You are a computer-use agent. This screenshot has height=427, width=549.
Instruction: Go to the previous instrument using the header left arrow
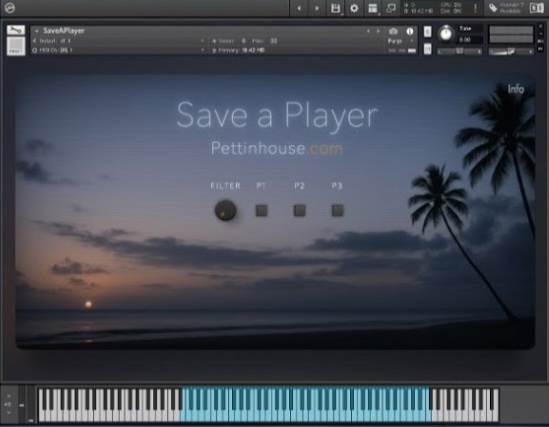[299, 8]
